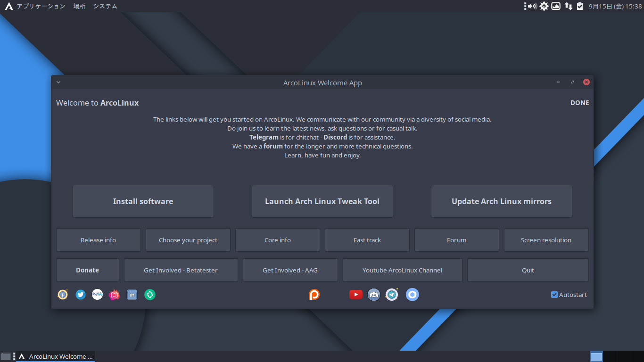This screenshot has width=644, height=362.
Task: Open the Instagram icon
Action: [x=114, y=295]
